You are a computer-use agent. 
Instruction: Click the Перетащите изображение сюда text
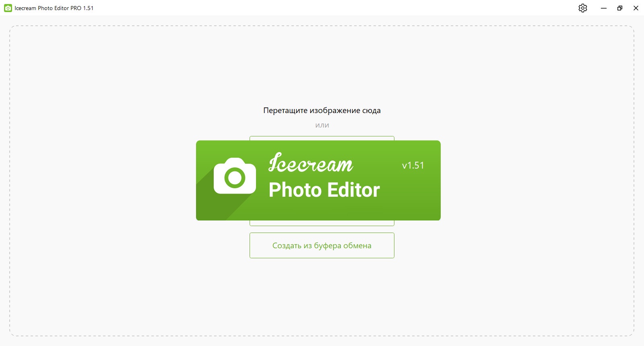(322, 110)
